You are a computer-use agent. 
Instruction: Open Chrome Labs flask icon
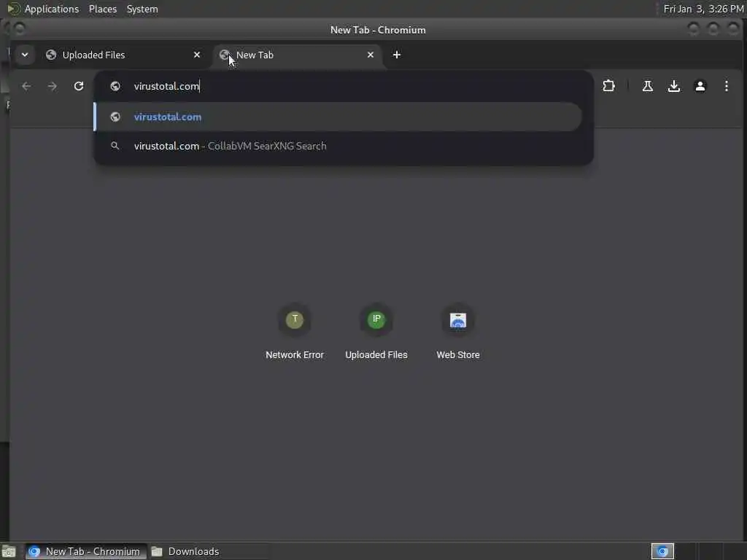click(x=648, y=86)
